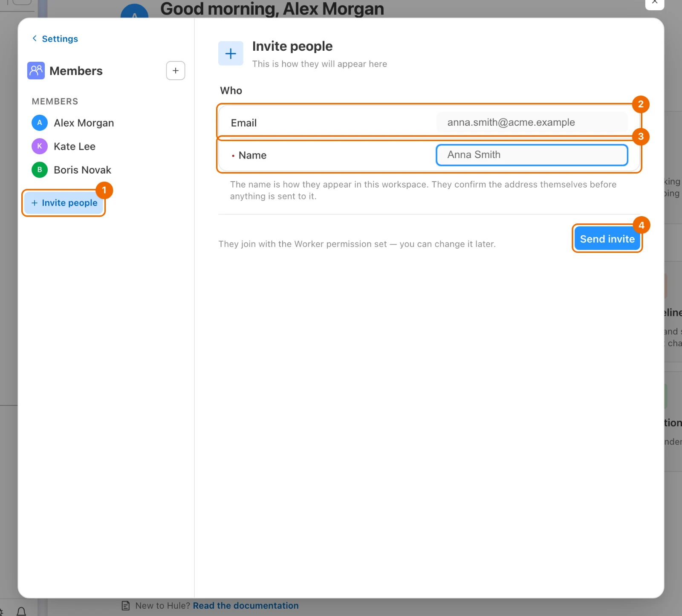682x616 pixels.
Task: Click the plus button beside Members
Action: pyautogui.click(x=176, y=70)
